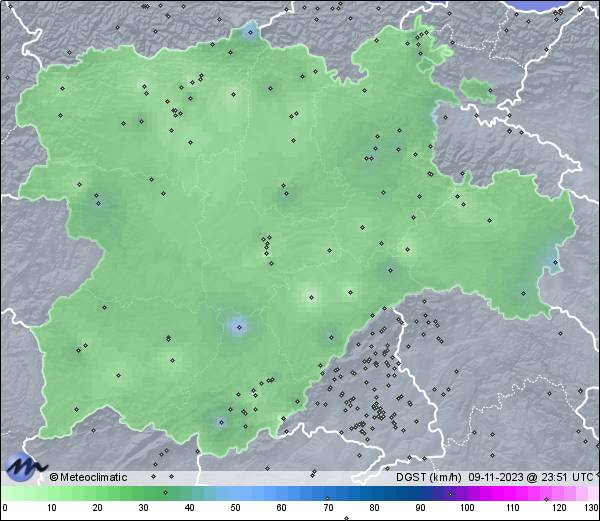Click the 80 scale label
600x521 pixels.
pos(374,508)
